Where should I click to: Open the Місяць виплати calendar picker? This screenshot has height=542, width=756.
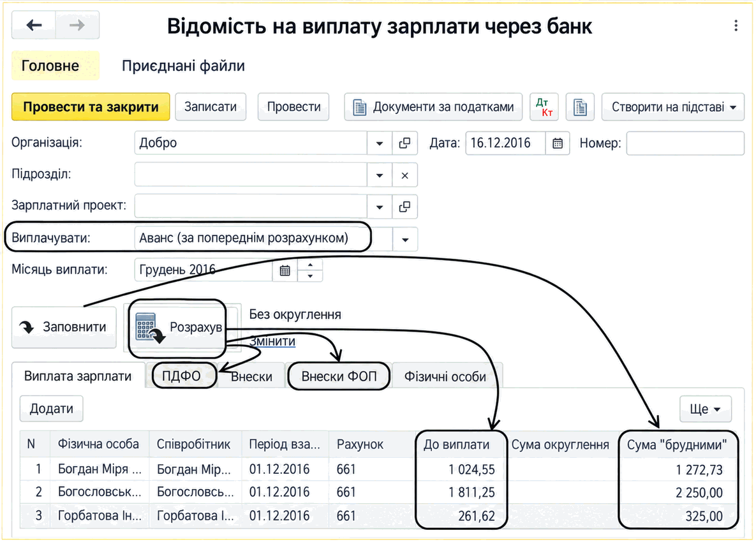click(285, 270)
